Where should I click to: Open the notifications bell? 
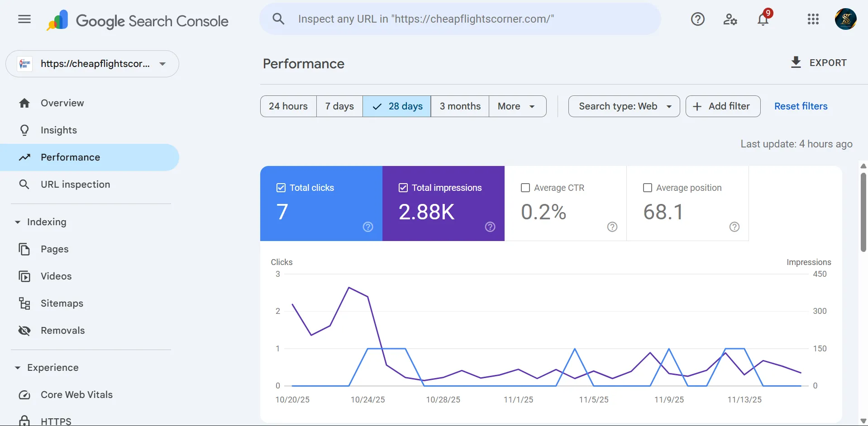763,19
